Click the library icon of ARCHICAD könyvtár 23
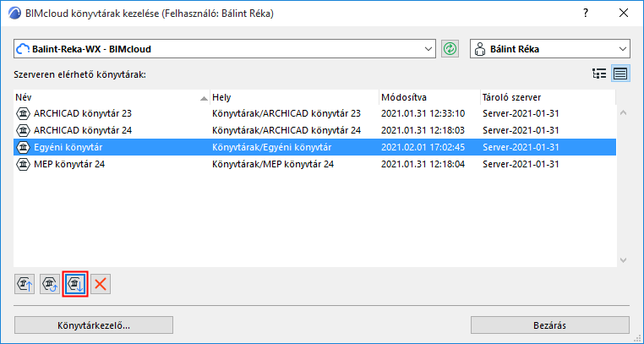 24,114
